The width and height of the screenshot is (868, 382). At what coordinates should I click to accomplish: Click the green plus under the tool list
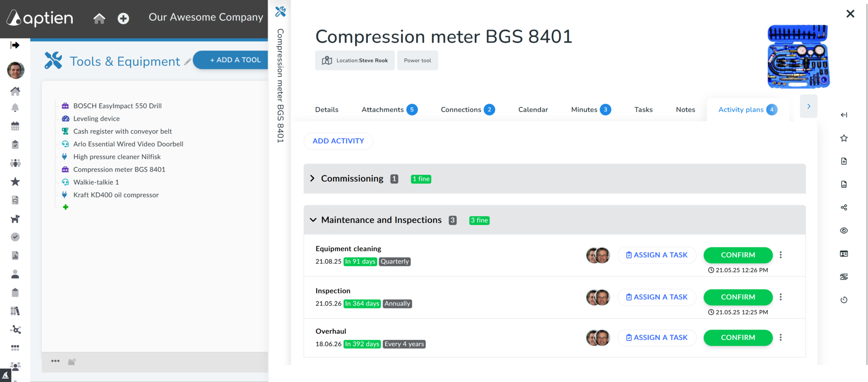(66, 207)
